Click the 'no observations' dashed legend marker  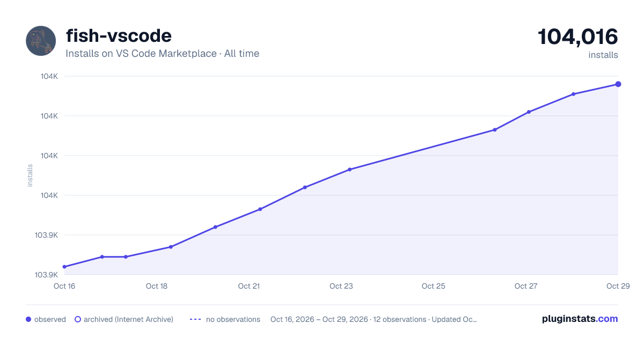coord(195,319)
